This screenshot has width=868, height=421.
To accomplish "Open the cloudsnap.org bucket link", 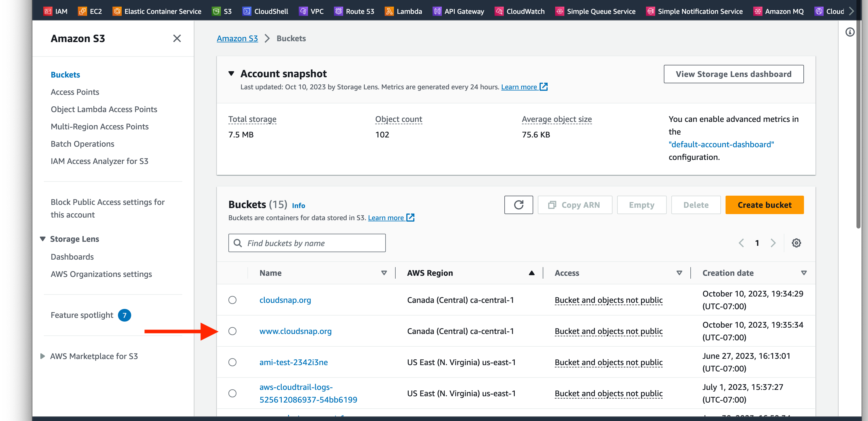I will [x=285, y=300].
